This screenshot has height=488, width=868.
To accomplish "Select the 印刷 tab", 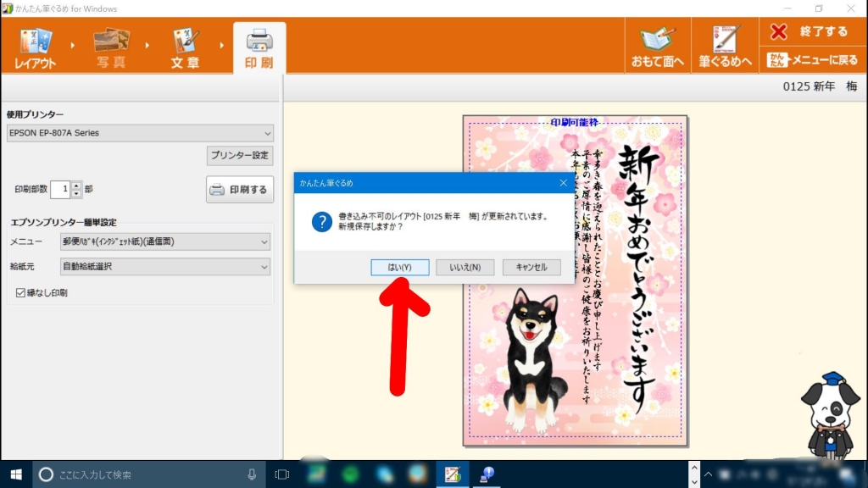I will click(259, 48).
